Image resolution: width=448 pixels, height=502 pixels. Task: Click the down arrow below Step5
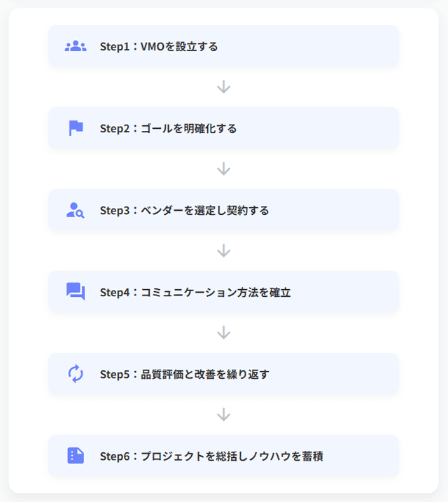(x=223, y=414)
